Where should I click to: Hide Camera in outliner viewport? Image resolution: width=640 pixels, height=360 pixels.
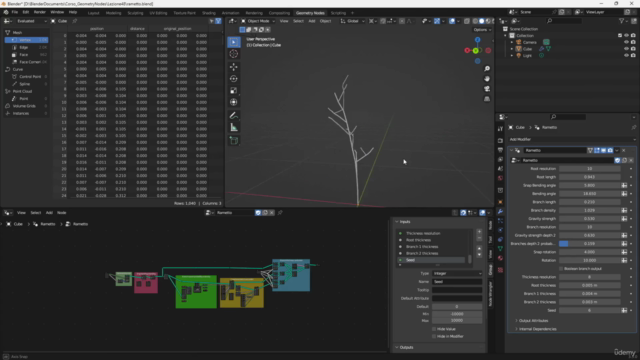click(x=626, y=42)
